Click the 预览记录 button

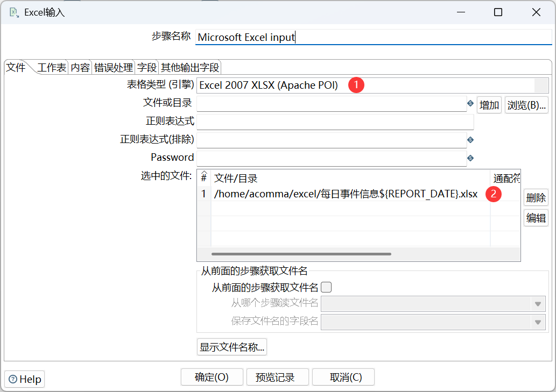coord(277,377)
